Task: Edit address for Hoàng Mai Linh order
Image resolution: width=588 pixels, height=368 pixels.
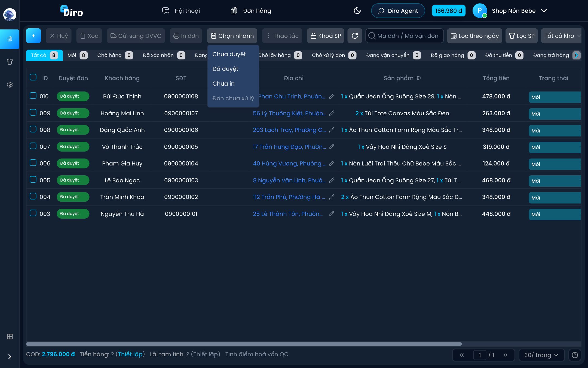Action: coord(332,113)
